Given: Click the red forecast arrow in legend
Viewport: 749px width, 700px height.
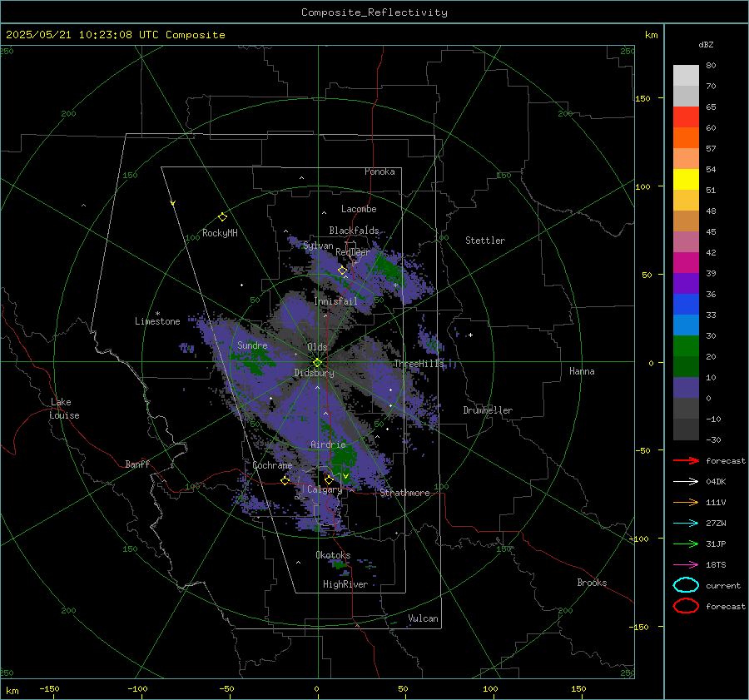Looking at the screenshot, I should (x=686, y=460).
